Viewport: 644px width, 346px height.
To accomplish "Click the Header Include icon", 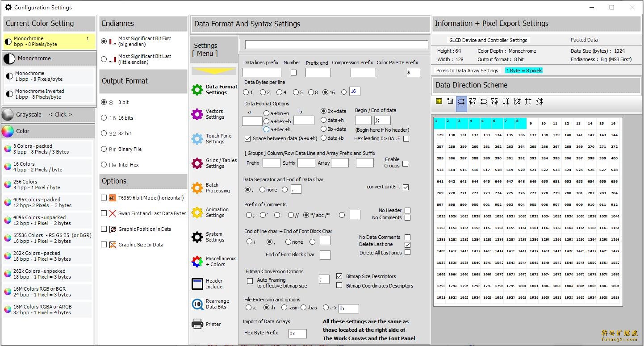I will tap(197, 284).
